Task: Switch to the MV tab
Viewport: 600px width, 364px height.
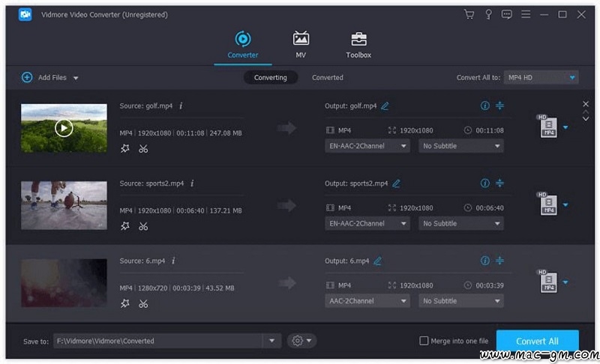Action: tap(301, 45)
